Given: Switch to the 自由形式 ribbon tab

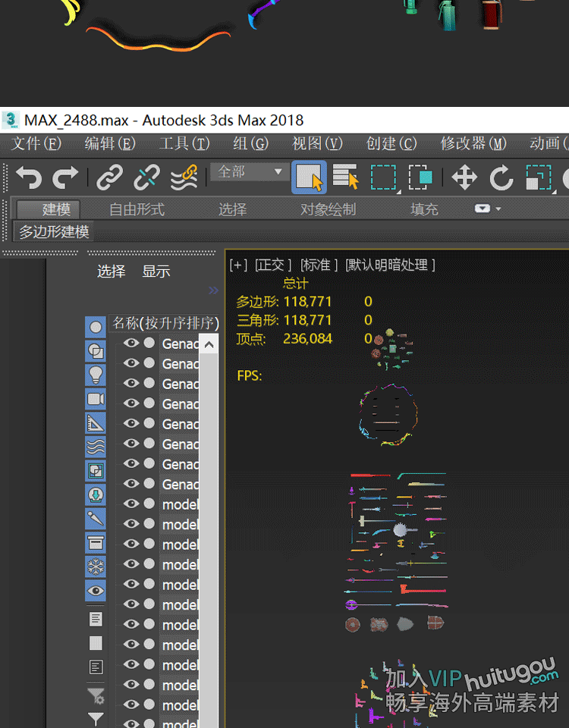Looking at the screenshot, I should 137,209.
